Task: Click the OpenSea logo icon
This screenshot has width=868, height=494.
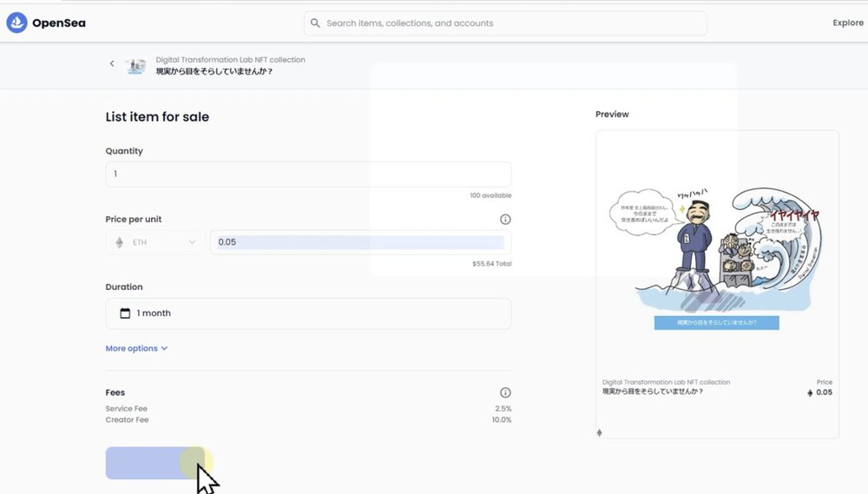Action: click(16, 23)
